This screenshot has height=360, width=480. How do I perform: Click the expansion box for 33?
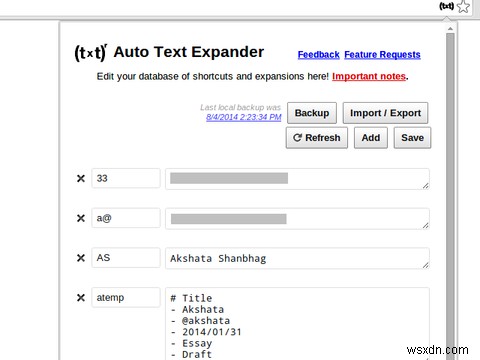(x=297, y=179)
